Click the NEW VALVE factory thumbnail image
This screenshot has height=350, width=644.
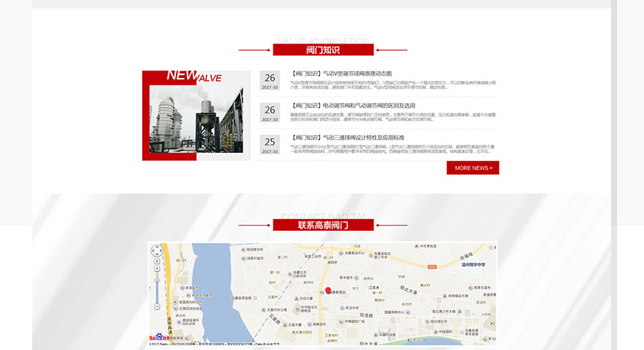tap(196, 115)
